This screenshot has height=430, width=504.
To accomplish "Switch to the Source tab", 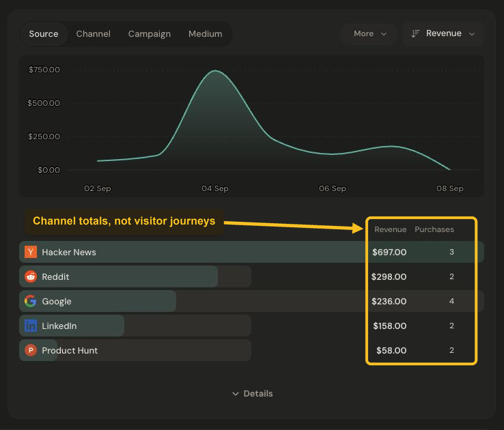I will coord(44,33).
